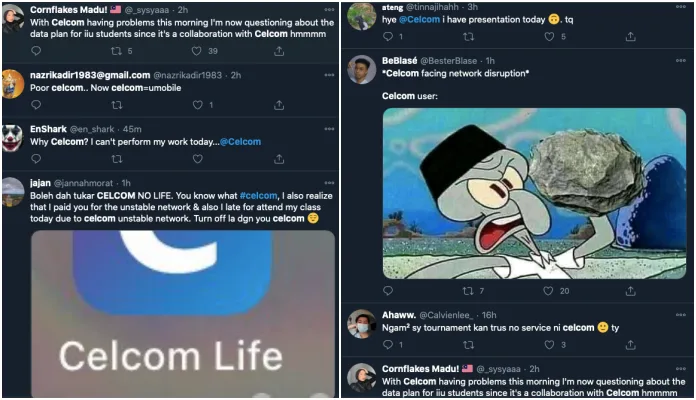
Task: Share BeBlasé's Squidward meme tweet
Action: (630, 291)
